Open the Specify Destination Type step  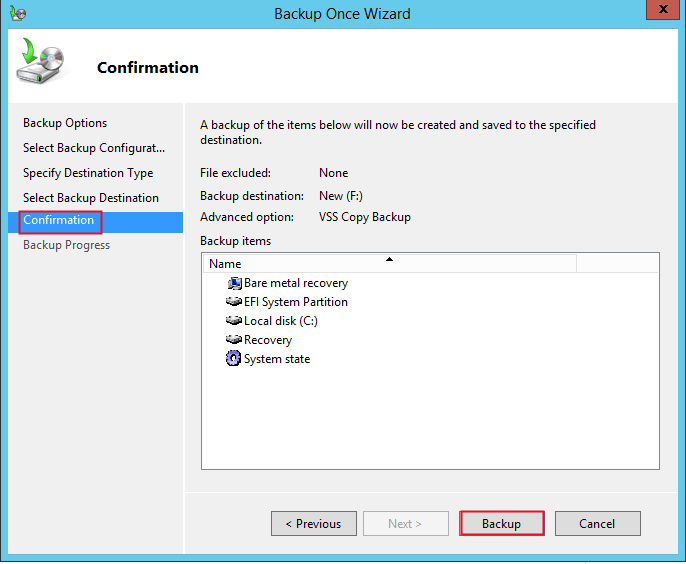88,173
